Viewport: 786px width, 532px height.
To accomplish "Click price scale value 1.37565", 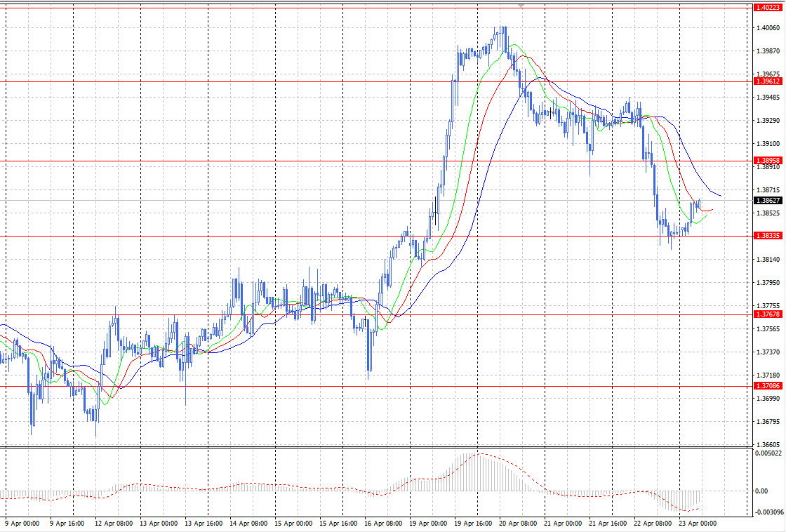I will (x=768, y=329).
